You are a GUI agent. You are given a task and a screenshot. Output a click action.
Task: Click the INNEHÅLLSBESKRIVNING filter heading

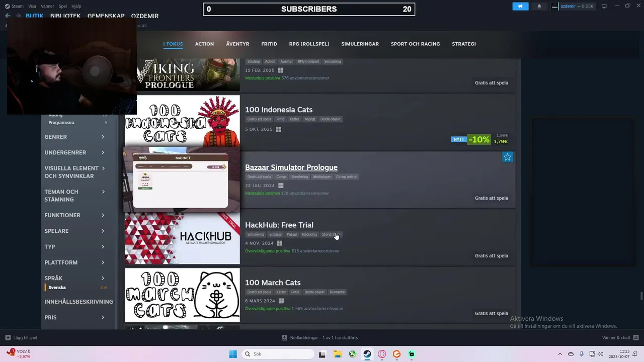(78, 302)
